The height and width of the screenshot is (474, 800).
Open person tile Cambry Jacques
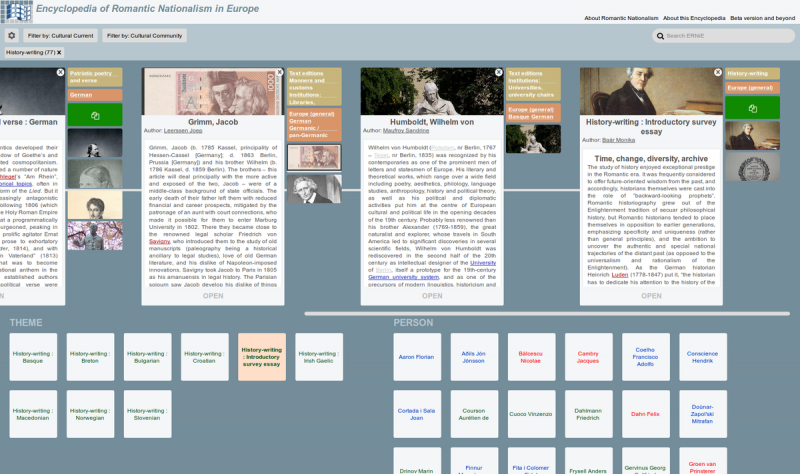click(x=588, y=357)
